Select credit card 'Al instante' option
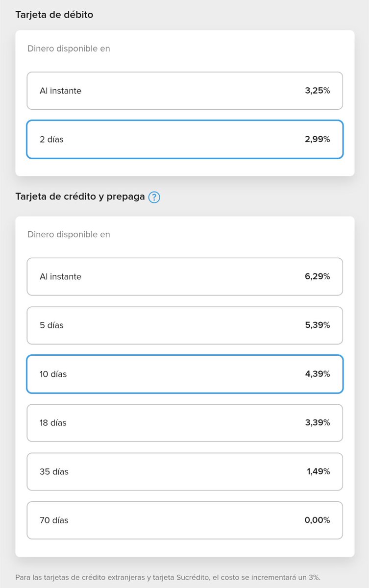This screenshot has height=588, width=369. [185, 277]
